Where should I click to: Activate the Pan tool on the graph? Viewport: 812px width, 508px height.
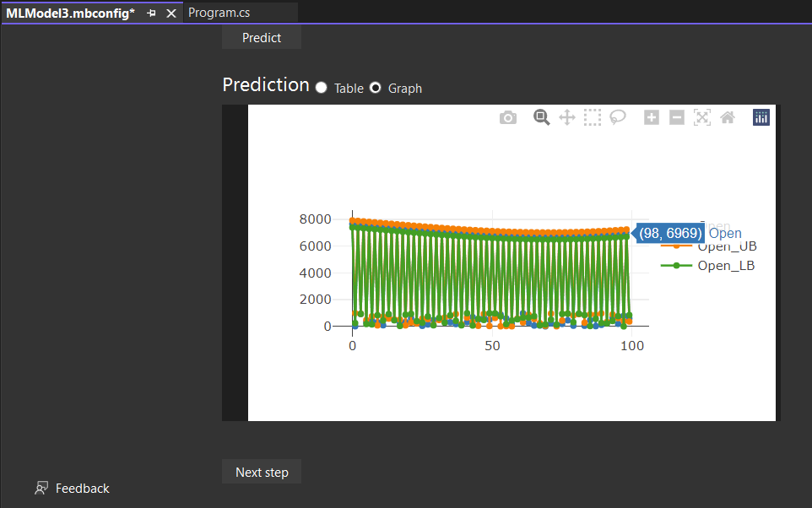(x=566, y=117)
